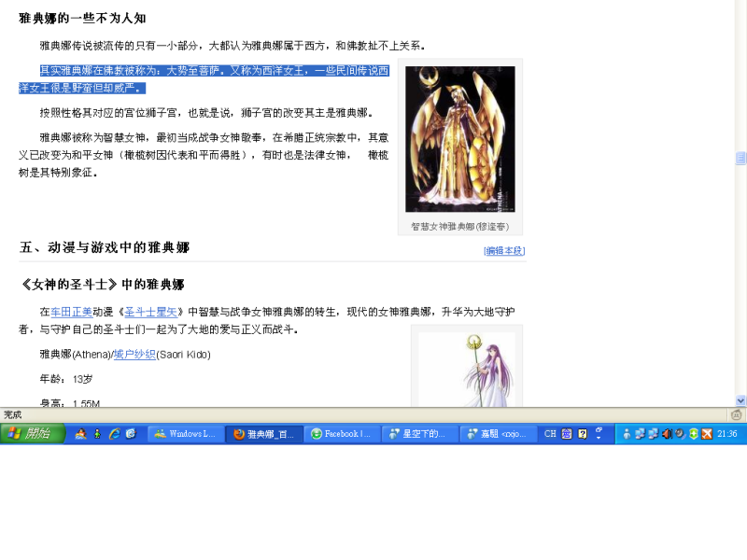This screenshot has width=747, height=560.
Task: Open the 星空下的... messenger taskbar window
Action: [421, 434]
